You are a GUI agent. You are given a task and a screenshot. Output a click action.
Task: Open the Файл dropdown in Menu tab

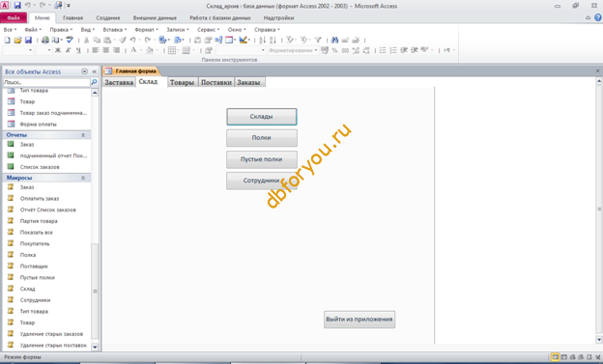(33, 30)
